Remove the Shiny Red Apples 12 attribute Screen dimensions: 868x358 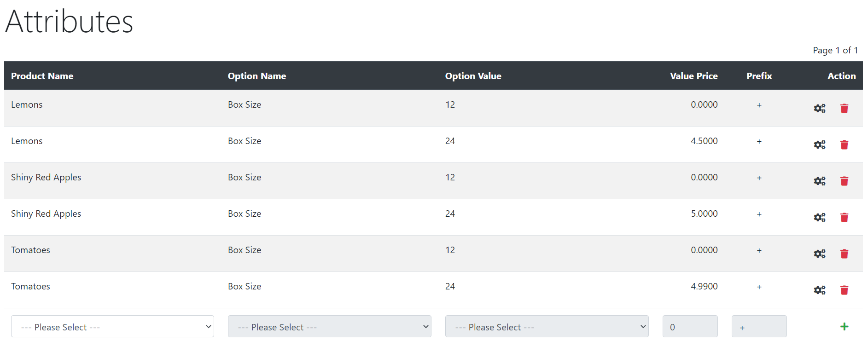click(844, 181)
